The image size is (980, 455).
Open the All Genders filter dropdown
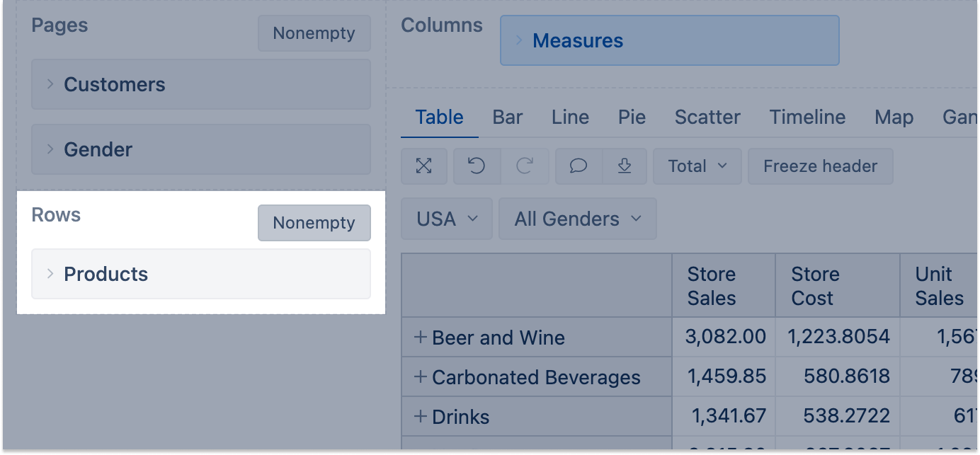pos(577,219)
